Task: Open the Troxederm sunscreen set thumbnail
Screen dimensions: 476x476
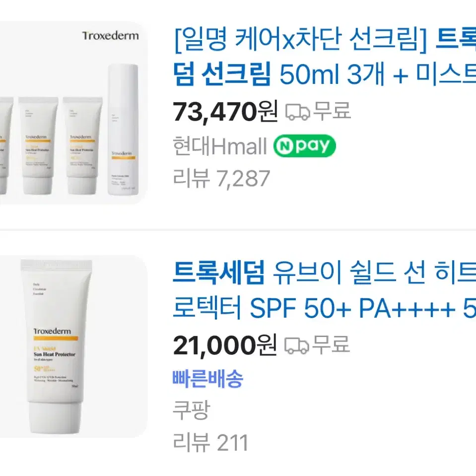Action: coord(74,113)
